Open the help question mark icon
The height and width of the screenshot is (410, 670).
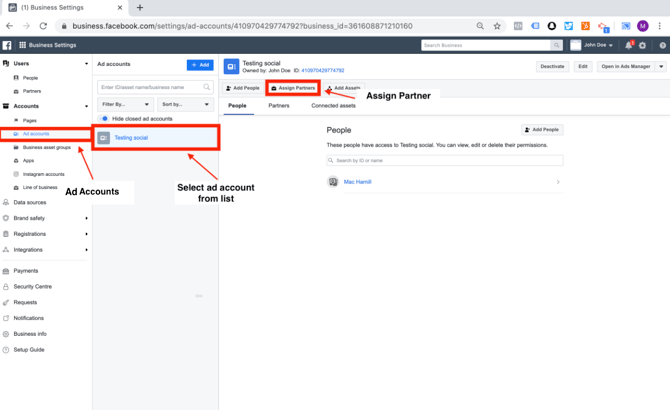point(662,45)
